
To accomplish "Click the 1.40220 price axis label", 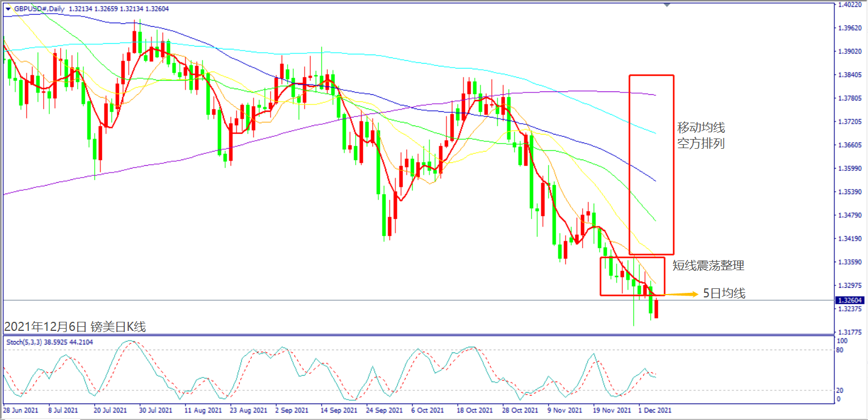I will point(850,5).
